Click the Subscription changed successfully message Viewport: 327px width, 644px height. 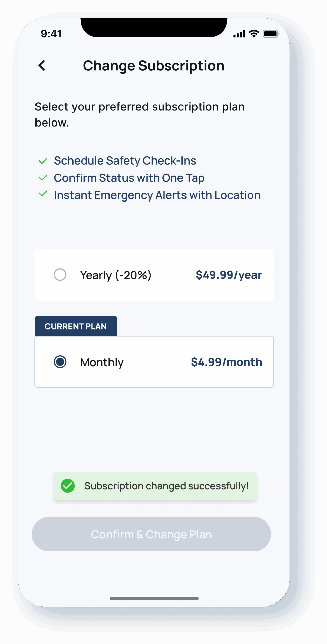(166, 486)
